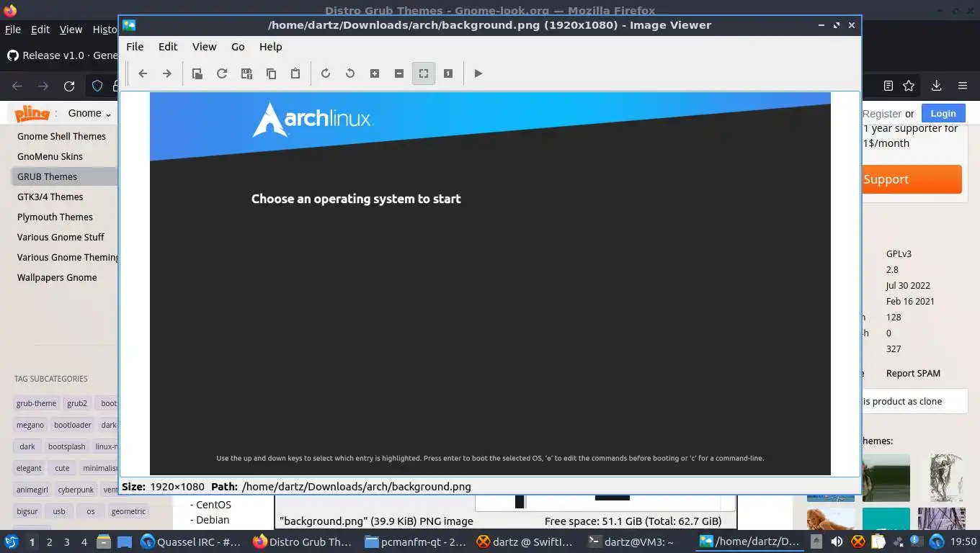980x553 pixels.
Task: Open the Edit menu in Image Viewer
Action: (168, 46)
